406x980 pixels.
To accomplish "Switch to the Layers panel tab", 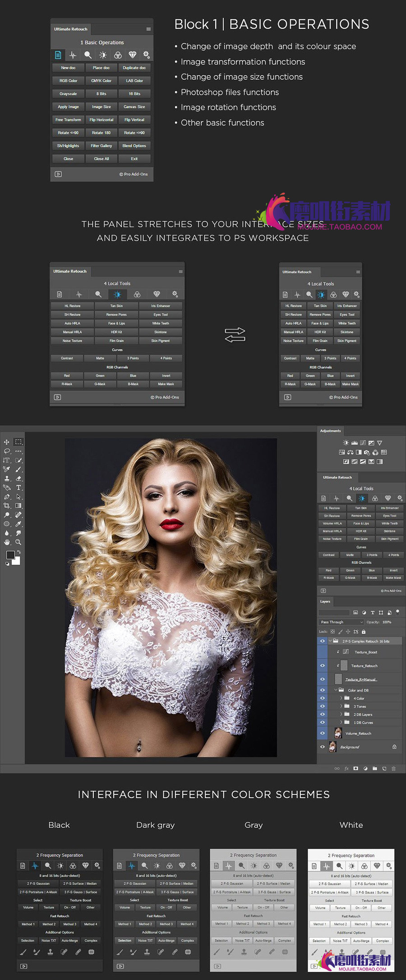I will 325,601.
